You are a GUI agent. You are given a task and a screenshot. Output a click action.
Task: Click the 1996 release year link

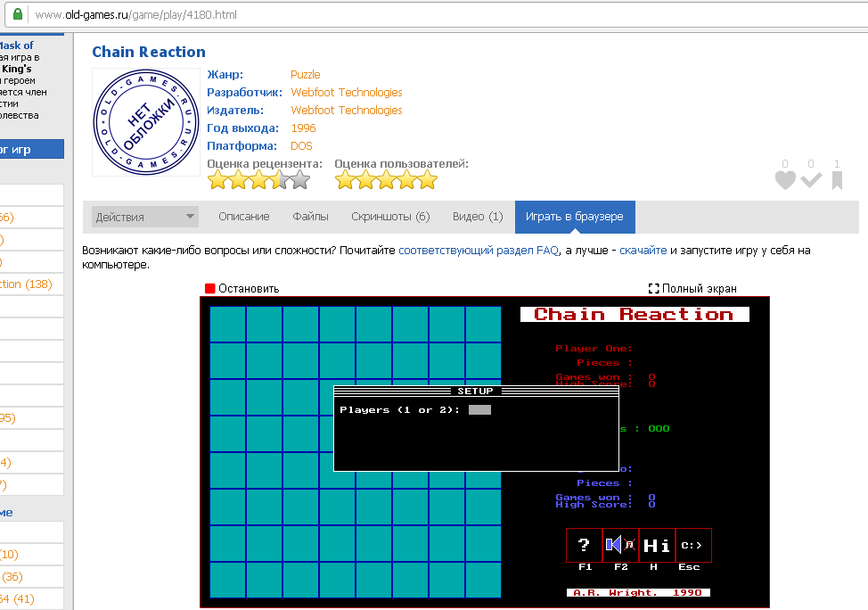pos(303,128)
